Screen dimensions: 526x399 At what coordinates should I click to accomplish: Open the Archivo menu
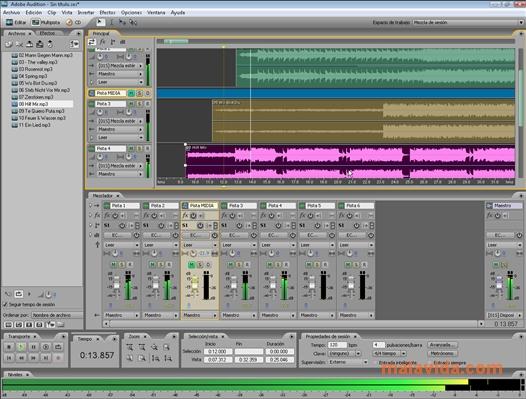(x=11, y=12)
